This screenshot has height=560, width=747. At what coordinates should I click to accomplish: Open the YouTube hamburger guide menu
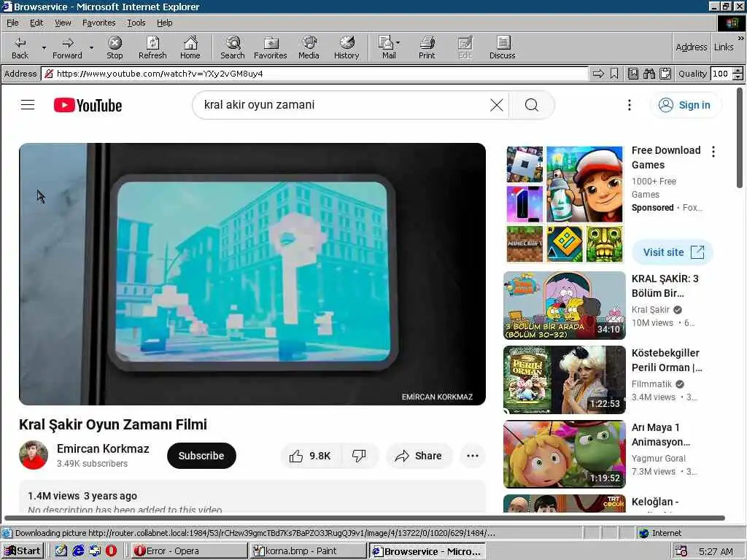pyautogui.click(x=28, y=105)
